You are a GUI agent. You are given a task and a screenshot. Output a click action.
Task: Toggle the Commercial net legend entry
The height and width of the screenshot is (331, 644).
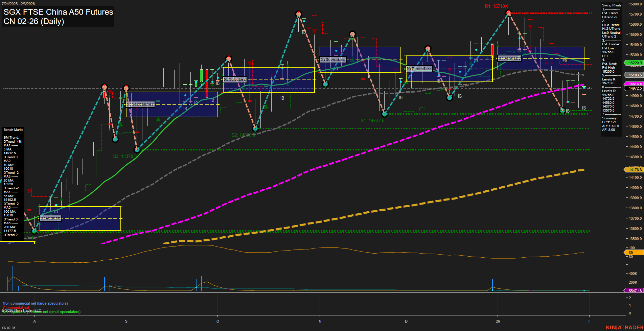tap(15, 308)
